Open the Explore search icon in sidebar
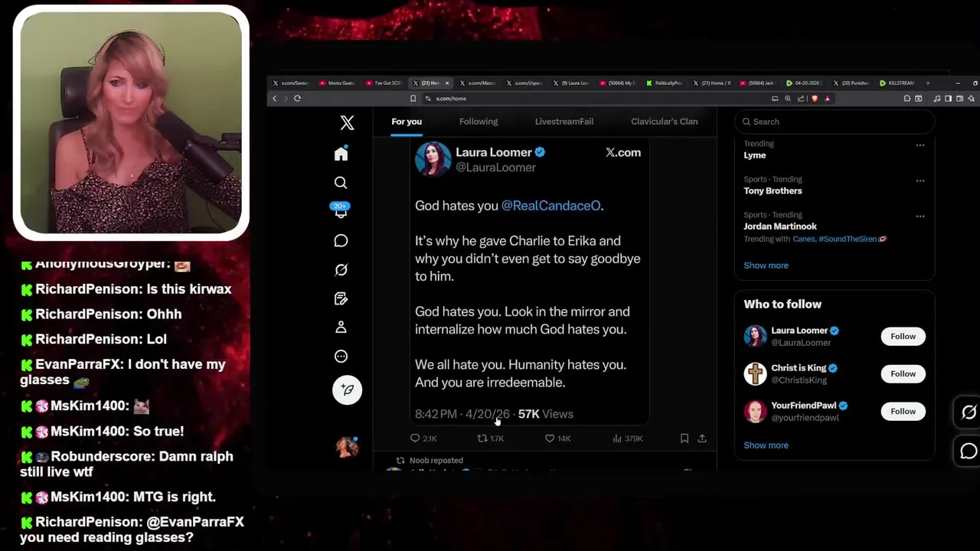 [x=341, y=183]
